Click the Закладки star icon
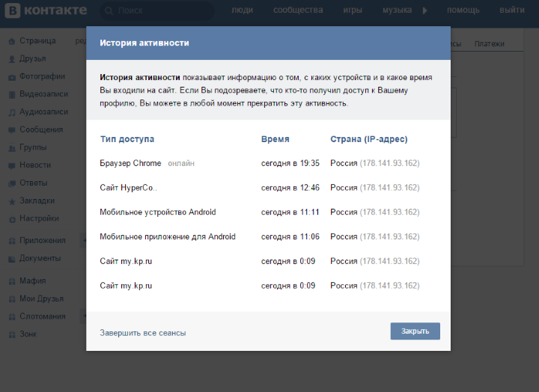 point(11,200)
